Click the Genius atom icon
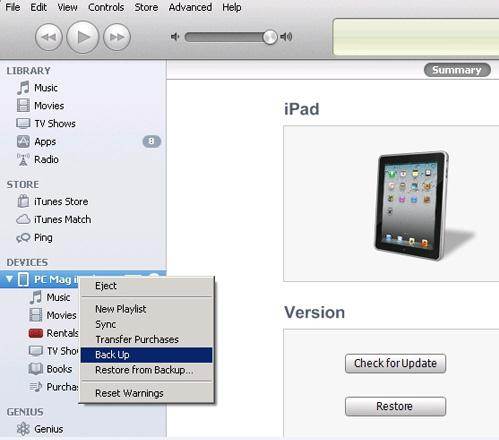The height and width of the screenshot is (440, 499). pos(23,429)
